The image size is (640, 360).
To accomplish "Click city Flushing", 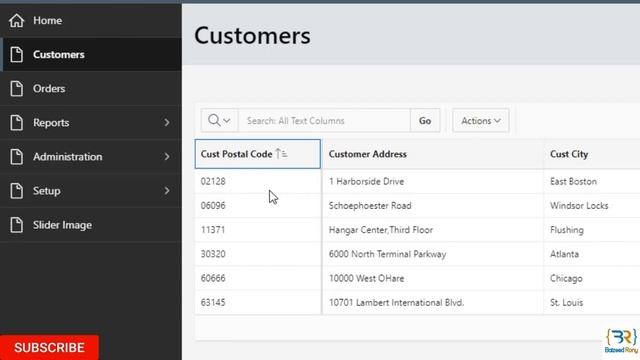I will pyautogui.click(x=567, y=230).
